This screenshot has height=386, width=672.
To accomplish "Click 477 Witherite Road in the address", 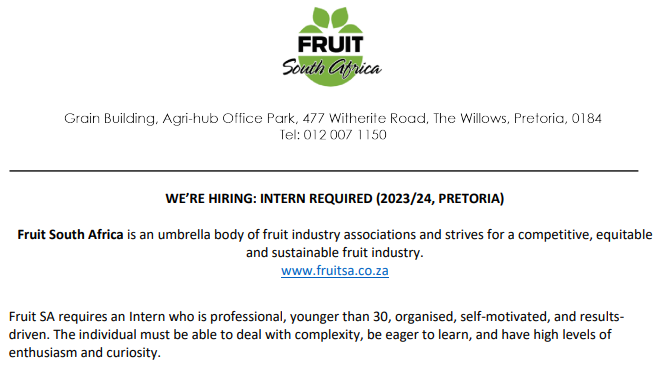I will tap(365, 118).
